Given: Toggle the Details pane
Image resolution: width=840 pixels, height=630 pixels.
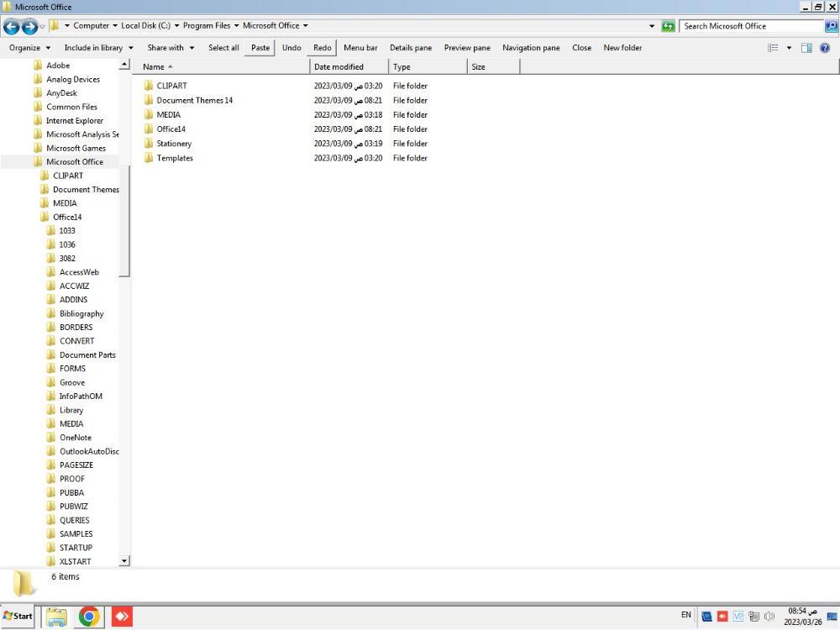Looking at the screenshot, I should tap(411, 48).
